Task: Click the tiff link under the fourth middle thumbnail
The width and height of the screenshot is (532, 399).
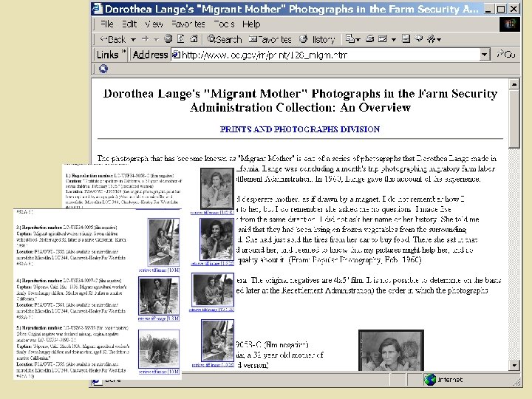Action: [213, 365]
